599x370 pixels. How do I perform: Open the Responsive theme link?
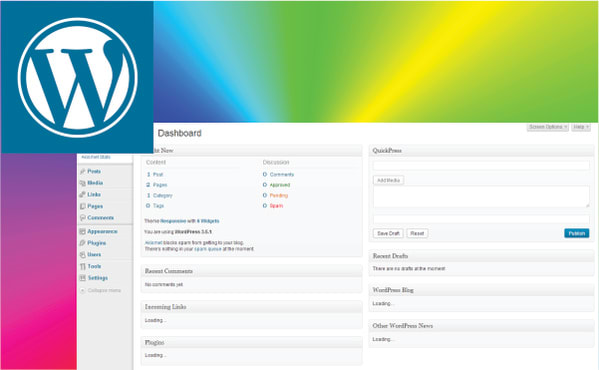173,221
